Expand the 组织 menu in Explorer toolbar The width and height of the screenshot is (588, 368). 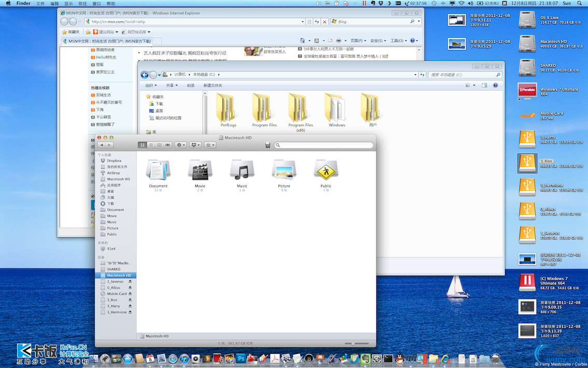point(151,85)
